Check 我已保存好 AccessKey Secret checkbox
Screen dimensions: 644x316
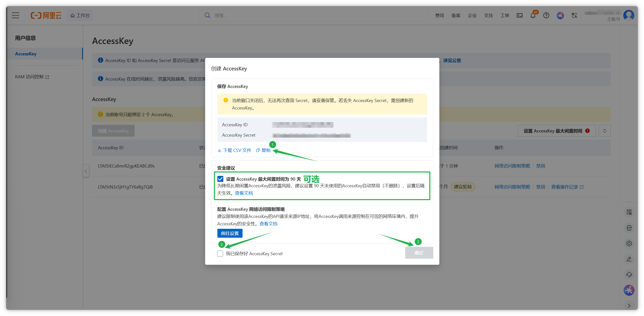[x=220, y=253]
